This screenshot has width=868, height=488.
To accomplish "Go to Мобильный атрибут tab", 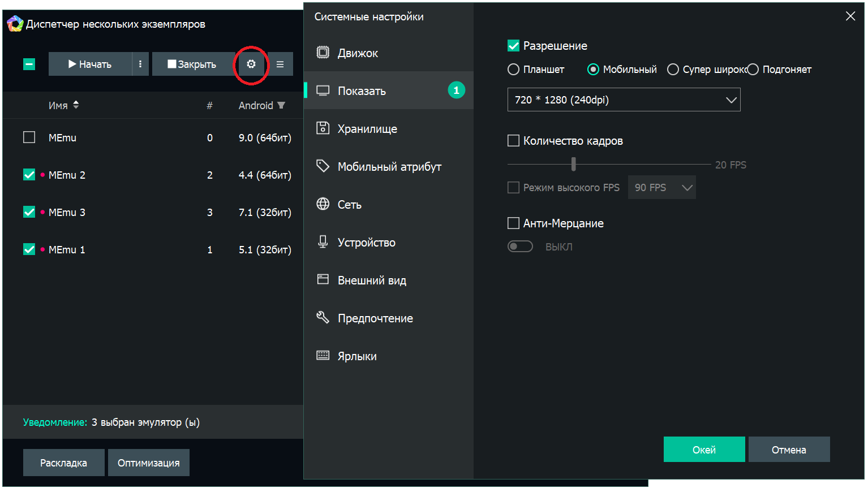I will 389,166.
